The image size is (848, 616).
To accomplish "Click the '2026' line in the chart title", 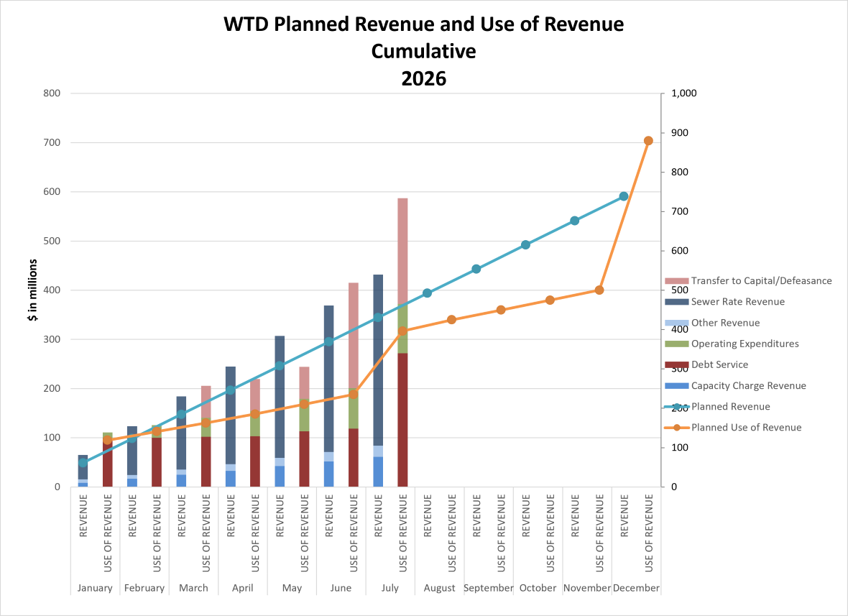I will click(423, 79).
